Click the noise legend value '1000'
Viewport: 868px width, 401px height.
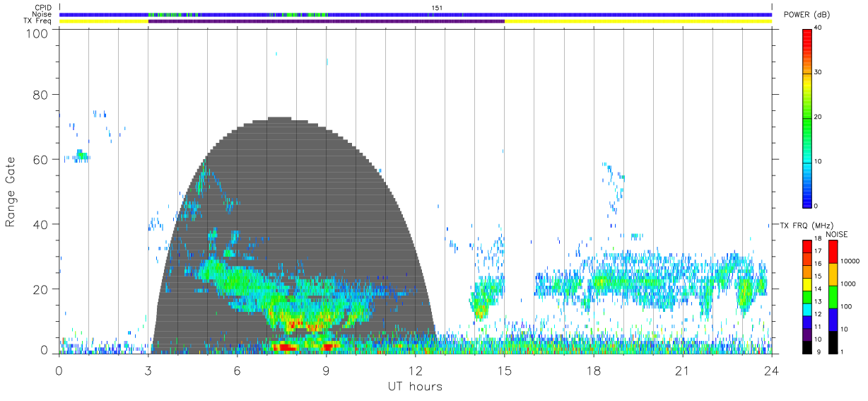(848, 284)
